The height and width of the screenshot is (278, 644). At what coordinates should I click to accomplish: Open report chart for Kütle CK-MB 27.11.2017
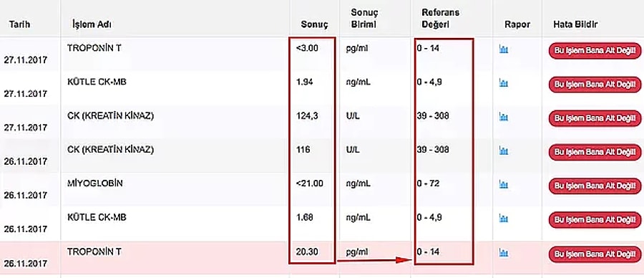click(x=503, y=83)
